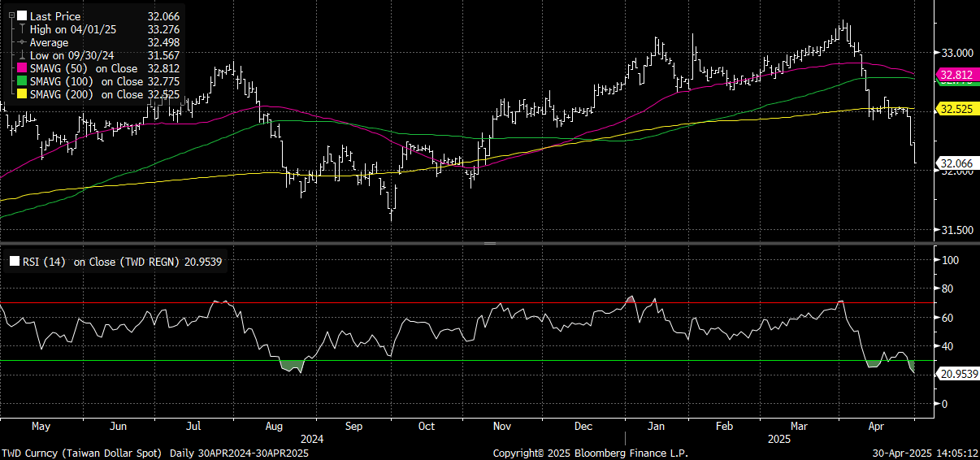Viewport: 980px width, 460px height.
Task: Click the panel divider handle between charts
Action: tap(490, 243)
